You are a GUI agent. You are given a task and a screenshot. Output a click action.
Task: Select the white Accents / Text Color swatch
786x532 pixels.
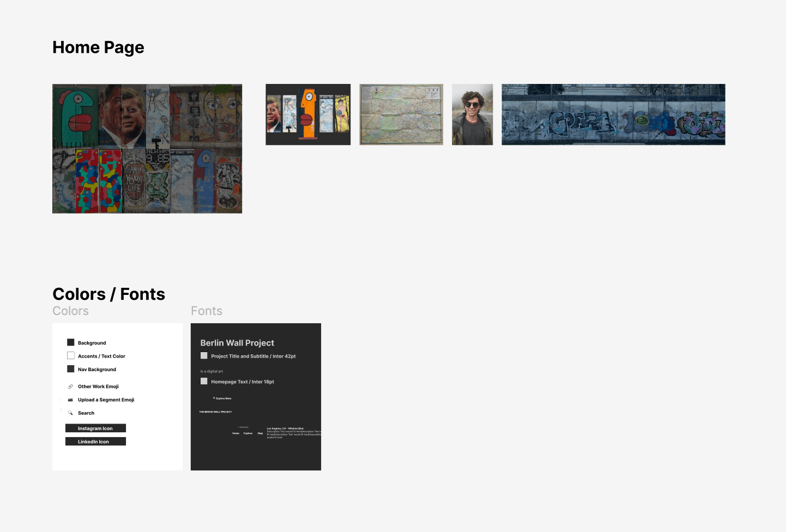[x=71, y=355]
